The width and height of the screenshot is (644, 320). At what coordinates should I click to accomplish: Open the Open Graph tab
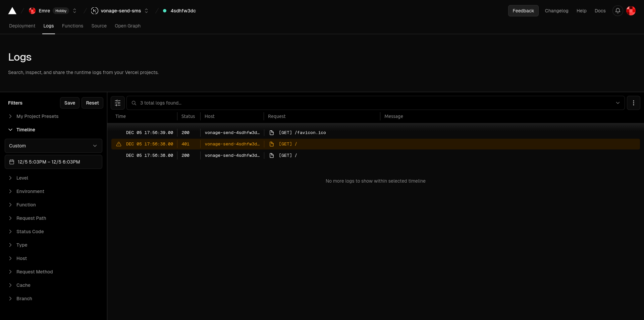tap(127, 26)
